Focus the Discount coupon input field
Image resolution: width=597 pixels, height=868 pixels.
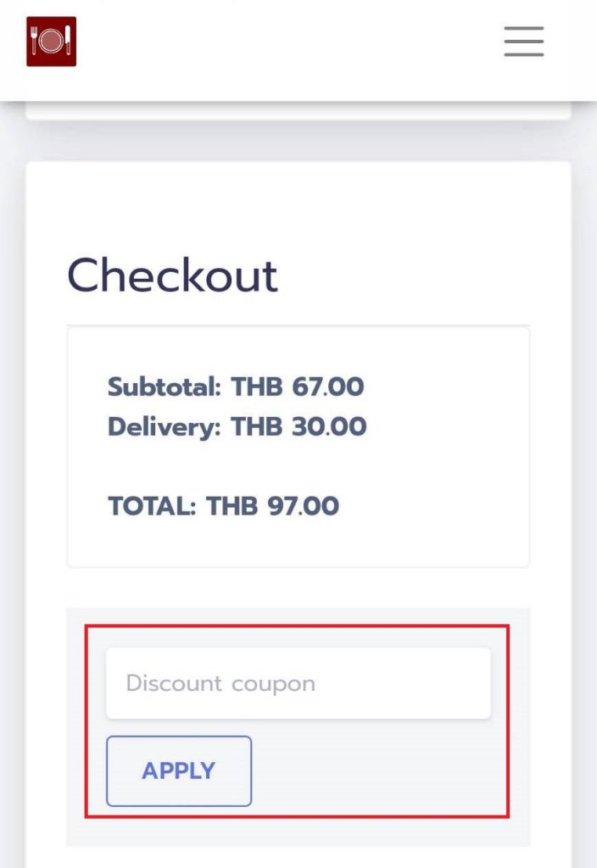[x=298, y=683]
